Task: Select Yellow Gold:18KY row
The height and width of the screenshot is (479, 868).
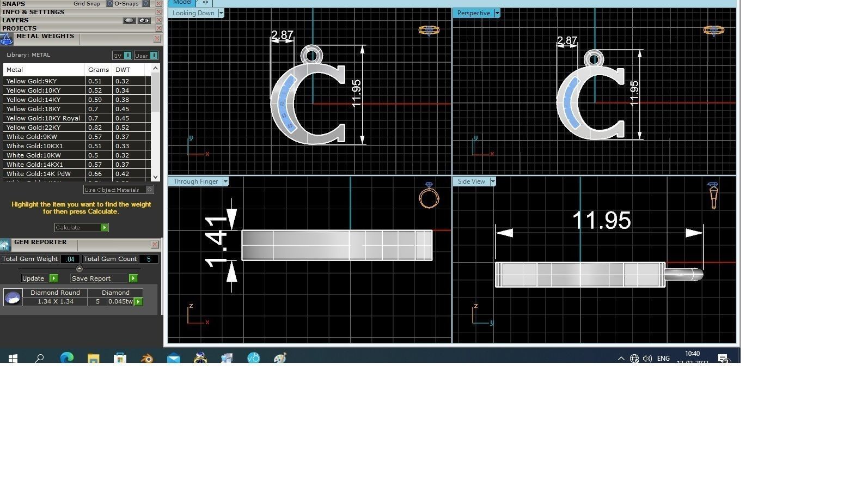Action: tap(77, 109)
